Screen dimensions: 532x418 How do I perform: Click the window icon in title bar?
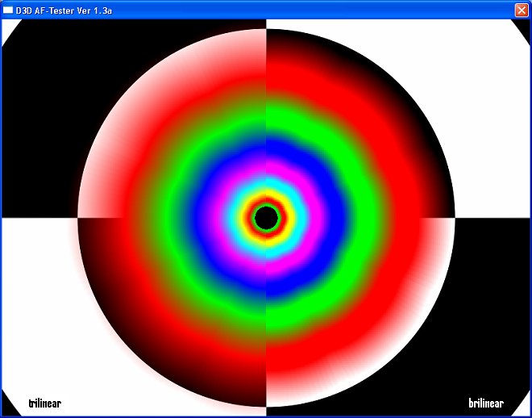click(x=8, y=10)
